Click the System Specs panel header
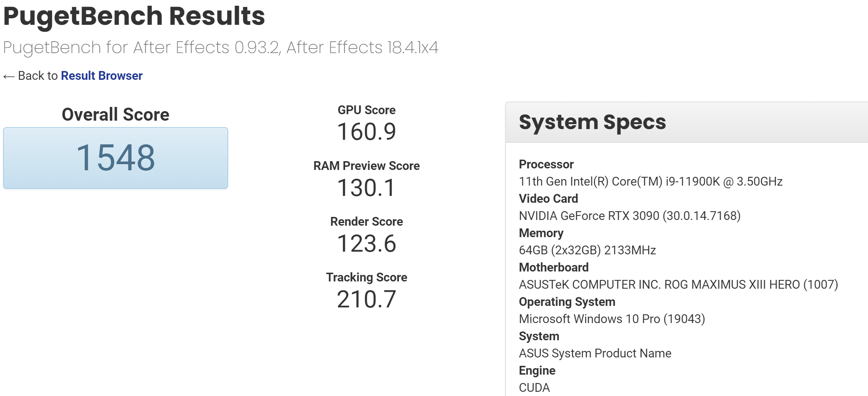 pyautogui.click(x=592, y=122)
